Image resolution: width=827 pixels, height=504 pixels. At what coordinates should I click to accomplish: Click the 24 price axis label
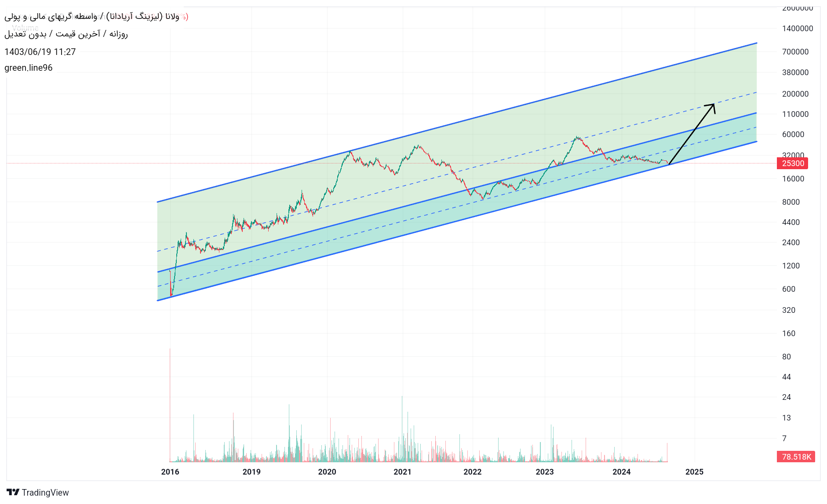787,397
